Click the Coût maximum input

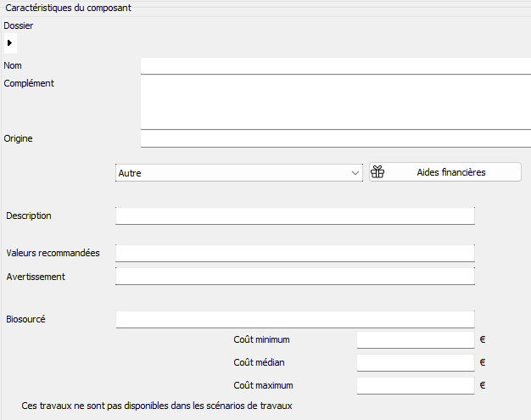pyautogui.click(x=416, y=386)
